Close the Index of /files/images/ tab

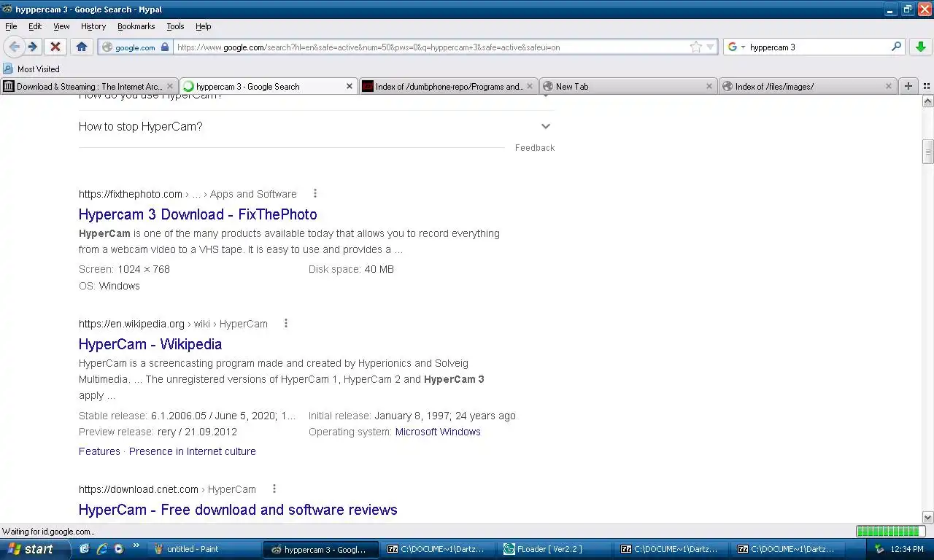point(888,86)
